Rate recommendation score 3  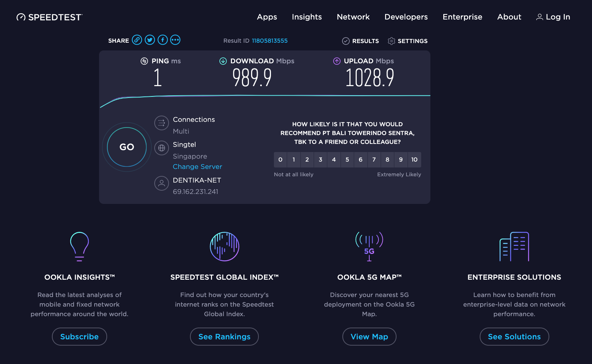[321, 160]
